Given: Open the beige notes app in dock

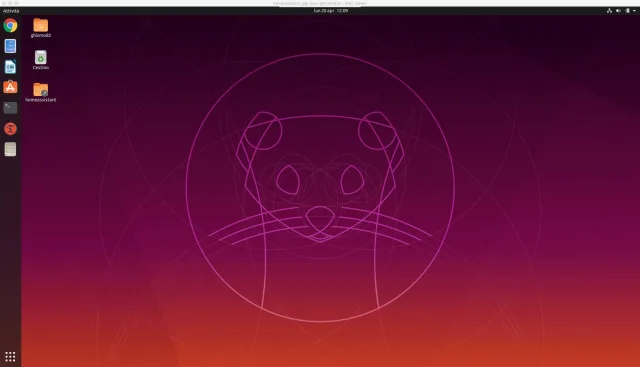Looking at the screenshot, I should [x=10, y=149].
